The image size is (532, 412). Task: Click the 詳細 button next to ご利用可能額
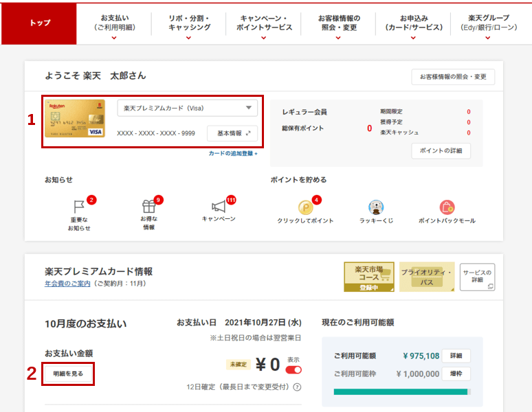coord(456,356)
